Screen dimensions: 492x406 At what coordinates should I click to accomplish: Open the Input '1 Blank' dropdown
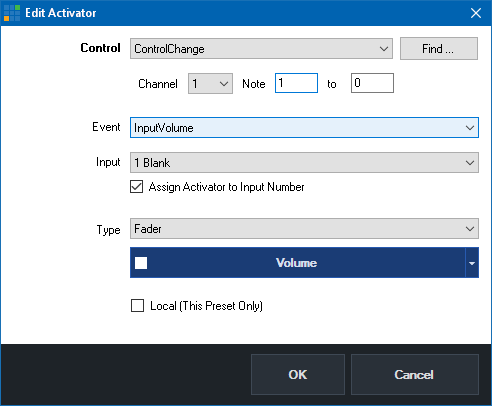coord(304,163)
